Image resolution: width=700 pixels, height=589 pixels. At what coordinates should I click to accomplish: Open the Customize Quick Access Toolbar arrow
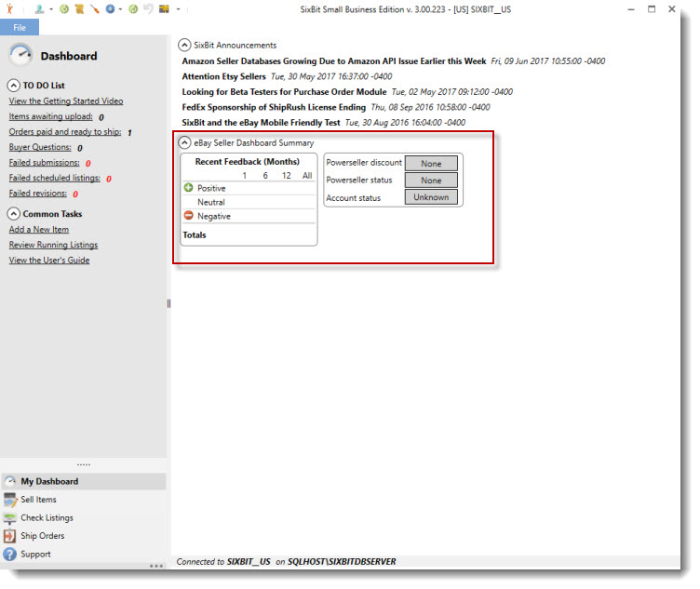[x=178, y=9]
